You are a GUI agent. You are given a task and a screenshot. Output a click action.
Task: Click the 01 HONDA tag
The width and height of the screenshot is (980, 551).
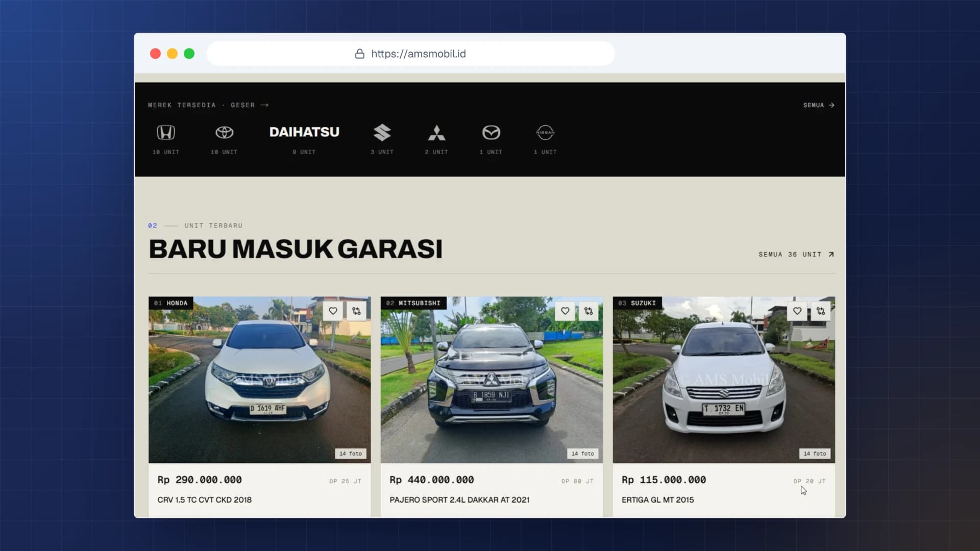coord(171,303)
